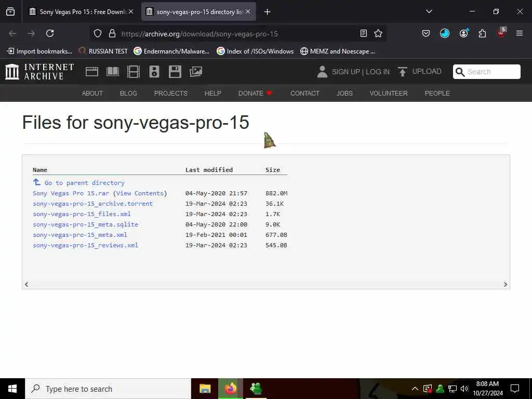
Task: Open MEMZ and Noescape bookmark
Action: [x=338, y=51]
